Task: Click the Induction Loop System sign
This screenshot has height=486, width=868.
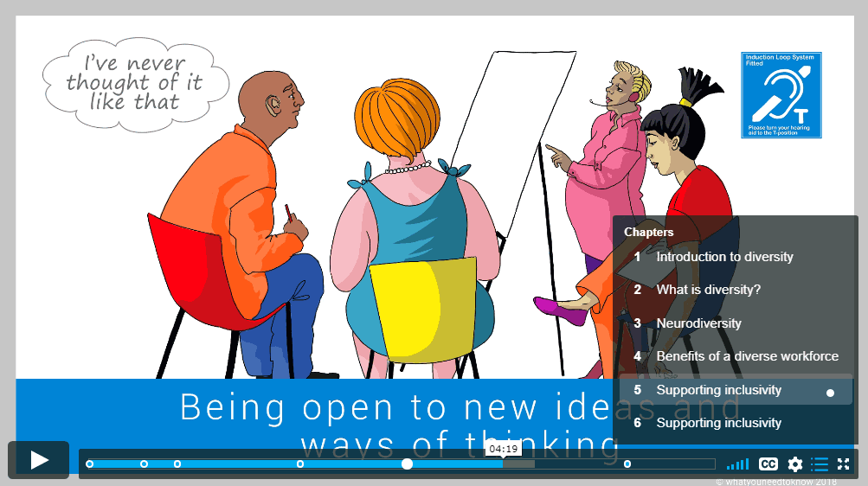Action: pyautogui.click(x=781, y=95)
